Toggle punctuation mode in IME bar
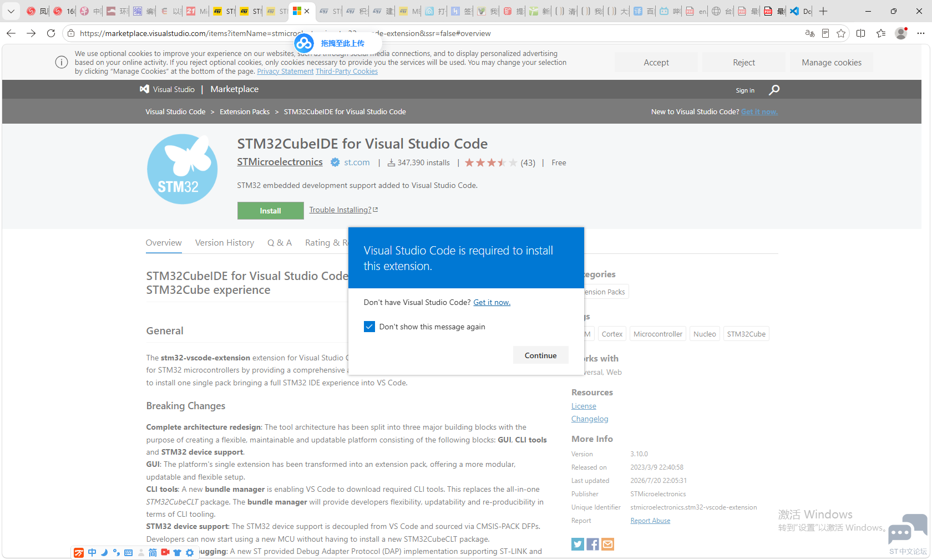Screen dimensions: 932x560 pyautogui.click(x=116, y=553)
